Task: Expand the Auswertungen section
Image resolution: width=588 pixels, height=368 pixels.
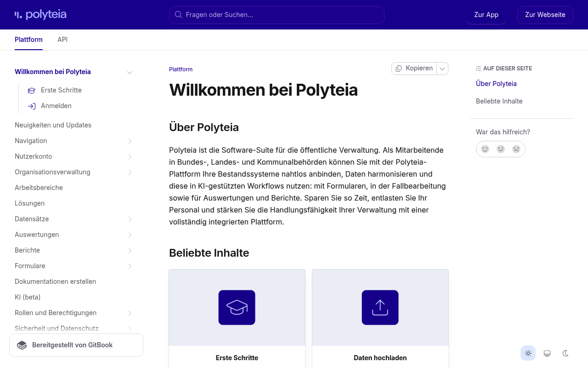Action: click(130, 235)
